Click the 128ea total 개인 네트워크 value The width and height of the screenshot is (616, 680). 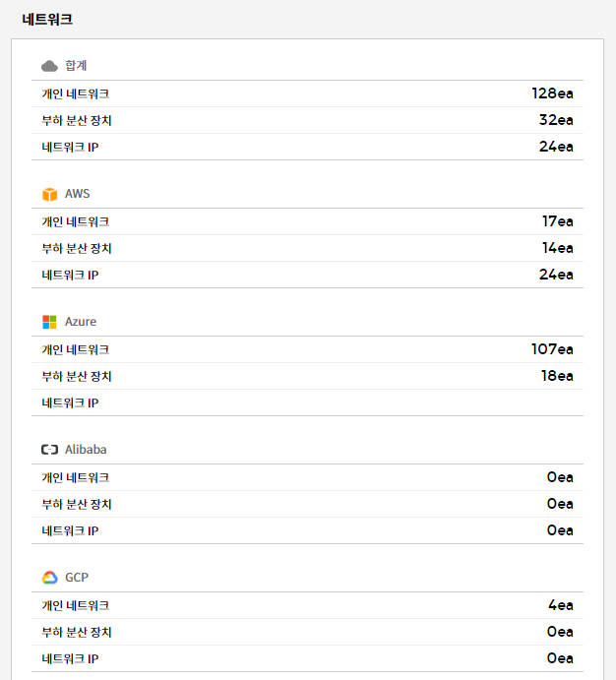[552, 93]
